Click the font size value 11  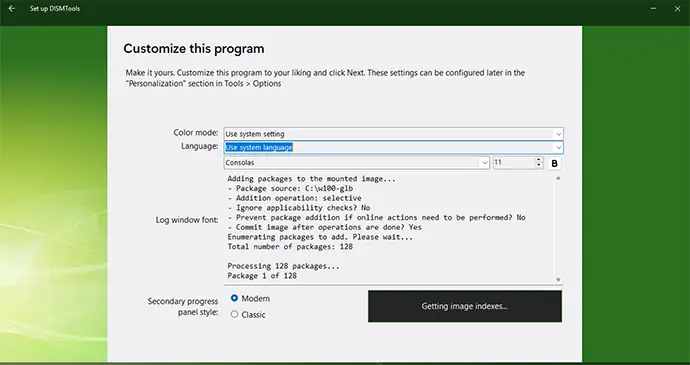[498, 162]
